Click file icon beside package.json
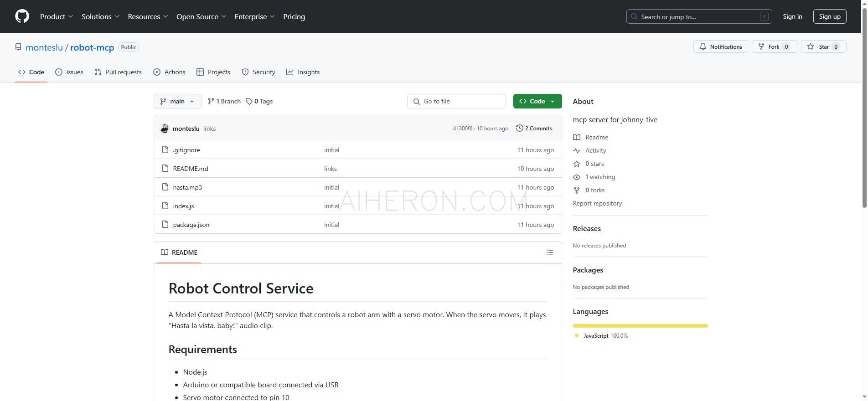 [165, 225]
